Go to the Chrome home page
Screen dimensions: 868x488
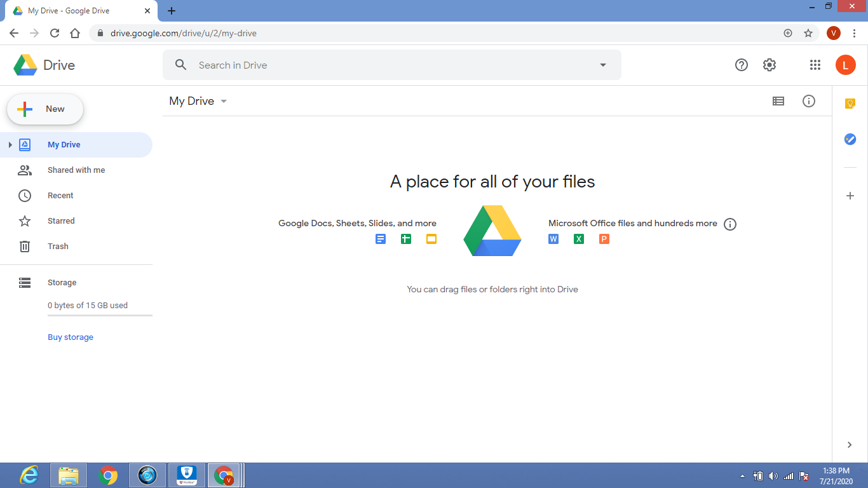[x=75, y=33]
